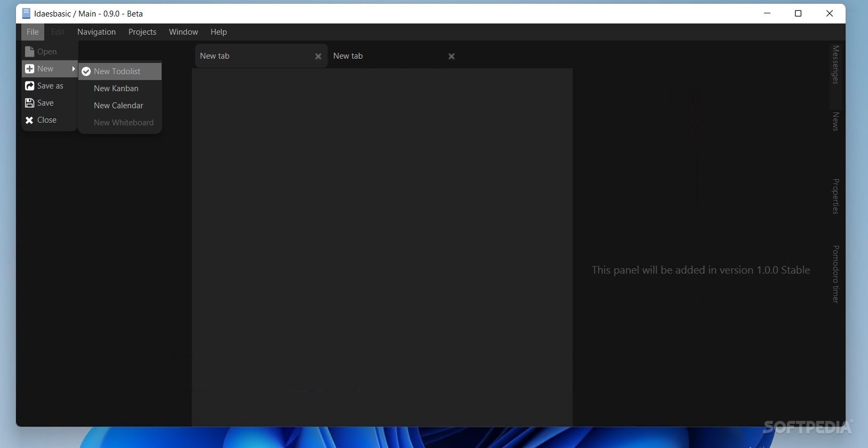Click the checkmark icon beside New Todolist
Viewport: 868px width, 448px height.
coord(86,71)
